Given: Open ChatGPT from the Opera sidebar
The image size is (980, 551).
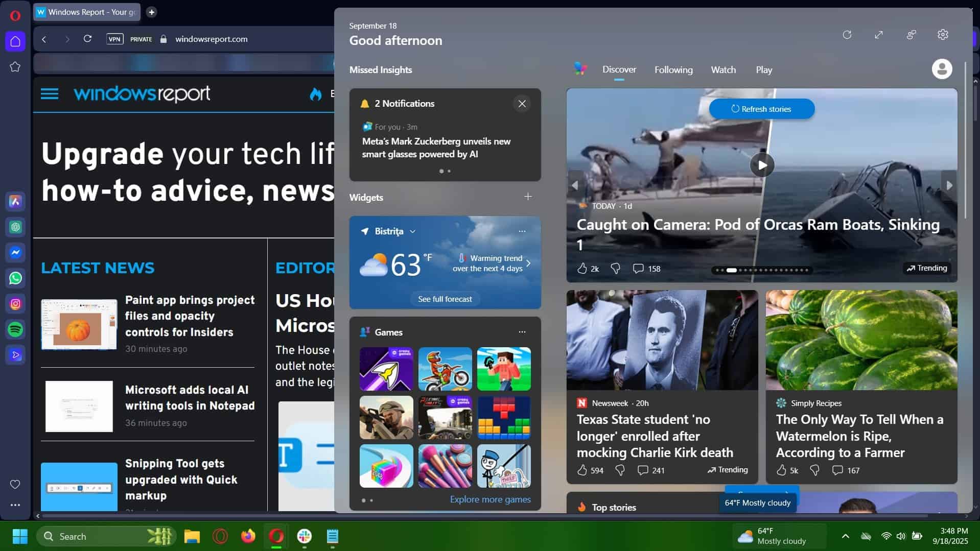Looking at the screenshot, I should click(x=15, y=227).
